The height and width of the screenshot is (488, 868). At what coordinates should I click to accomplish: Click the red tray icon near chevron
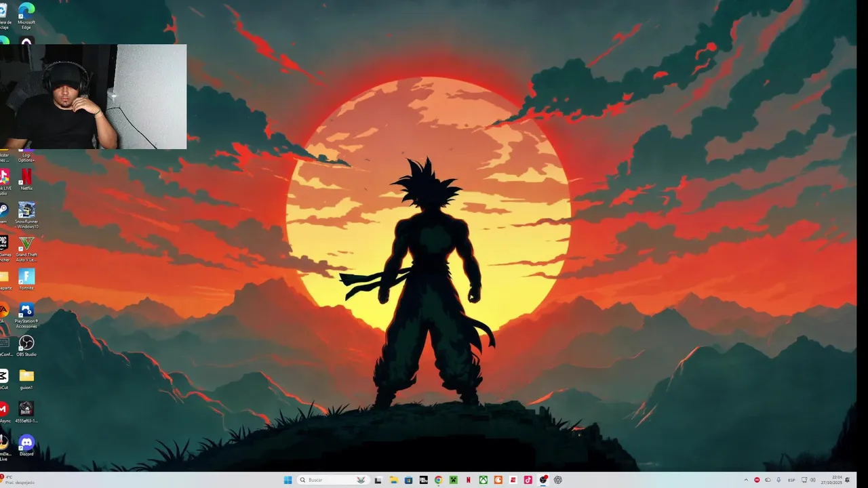[x=757, y=480]
